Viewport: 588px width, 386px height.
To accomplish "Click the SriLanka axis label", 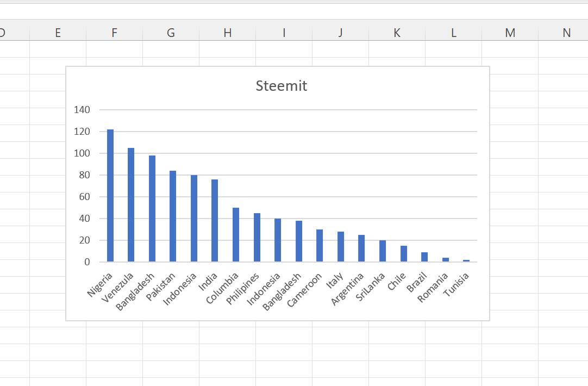I will pos(370,287).
